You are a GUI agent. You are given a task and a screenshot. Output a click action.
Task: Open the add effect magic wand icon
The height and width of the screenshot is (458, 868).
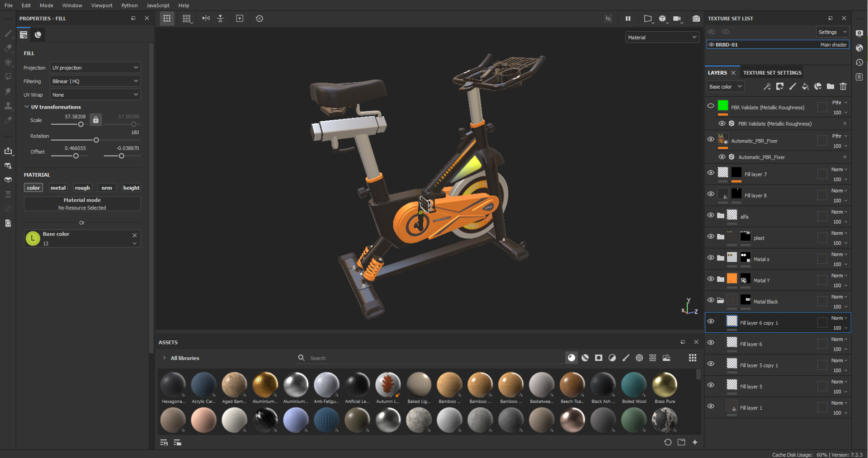[x=767, y=86]
